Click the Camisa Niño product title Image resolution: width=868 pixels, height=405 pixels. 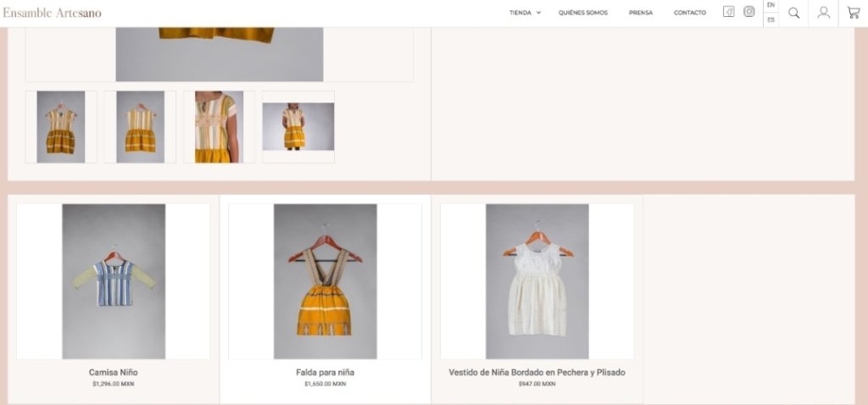pos(114,372)
